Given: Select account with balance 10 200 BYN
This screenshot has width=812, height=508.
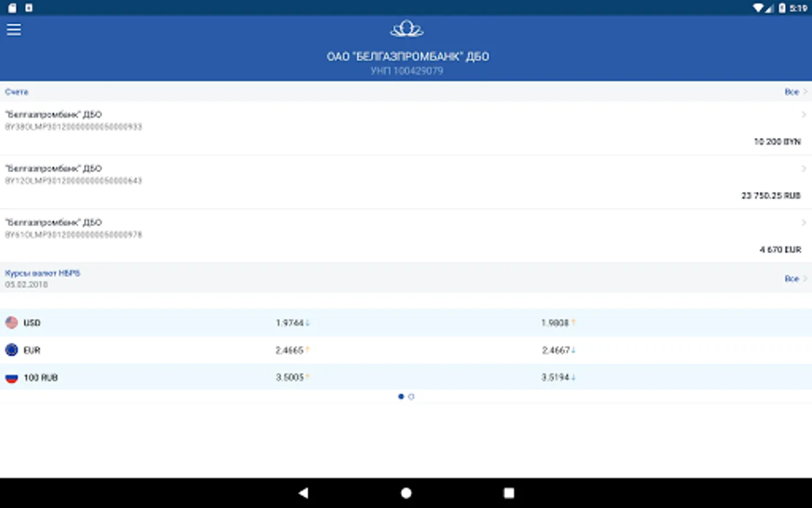Looking at the screenshot, I should pyautogui.click(x=406, y=128).
